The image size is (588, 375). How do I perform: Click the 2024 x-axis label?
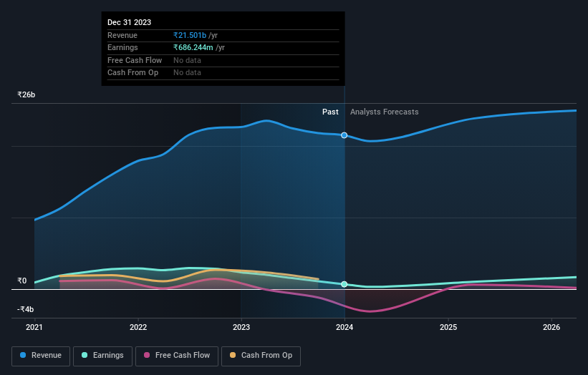coord(344,328)
